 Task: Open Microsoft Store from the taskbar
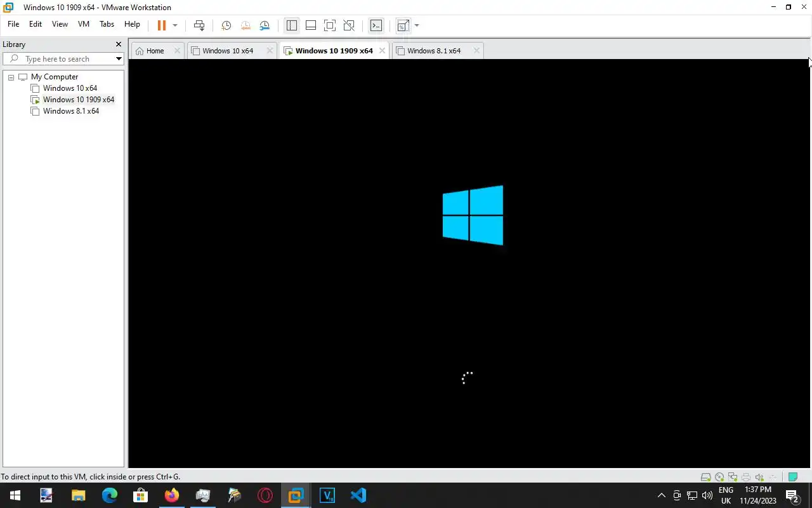140,495
